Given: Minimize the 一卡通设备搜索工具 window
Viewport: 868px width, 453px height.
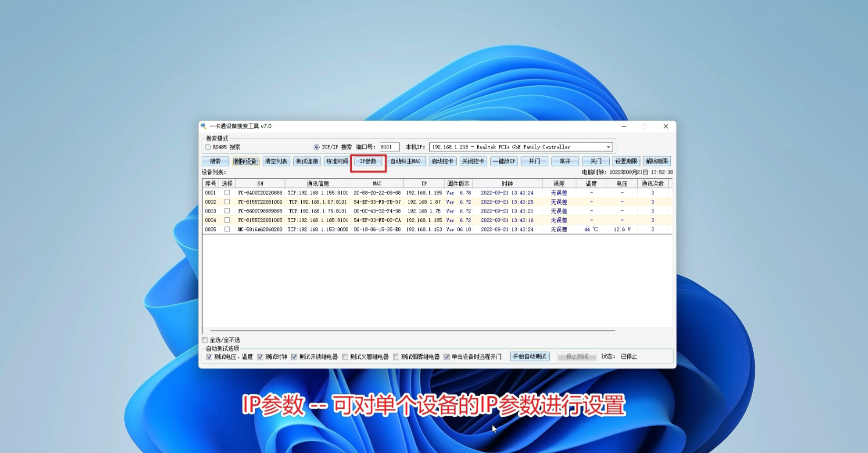Looking at the screenshot, I should pos(624,126).
